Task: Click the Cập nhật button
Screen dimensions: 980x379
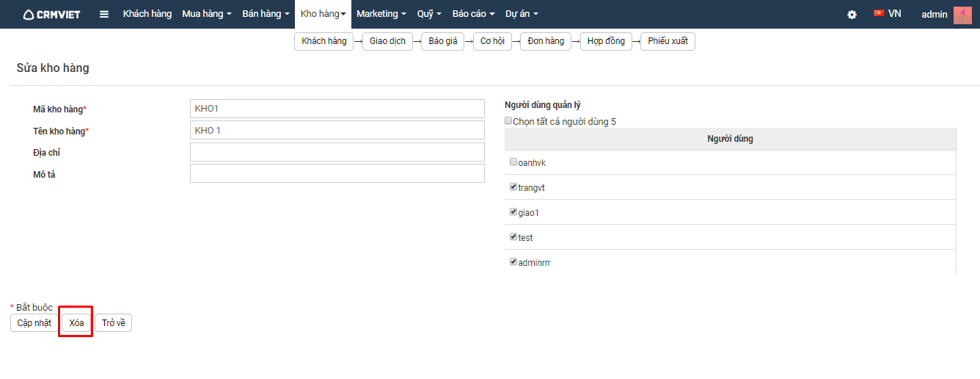Action: click(x=34, y=323)
